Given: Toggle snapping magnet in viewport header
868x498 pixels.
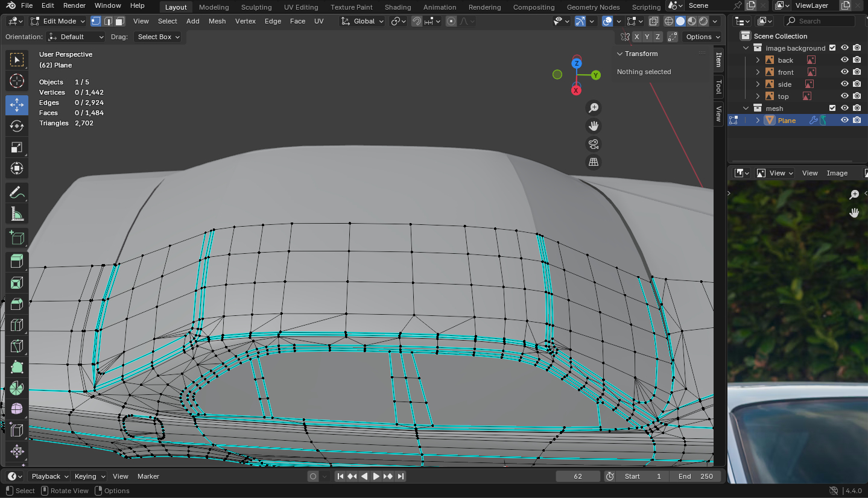Looking at the screenshot, I should click(417, 21).
